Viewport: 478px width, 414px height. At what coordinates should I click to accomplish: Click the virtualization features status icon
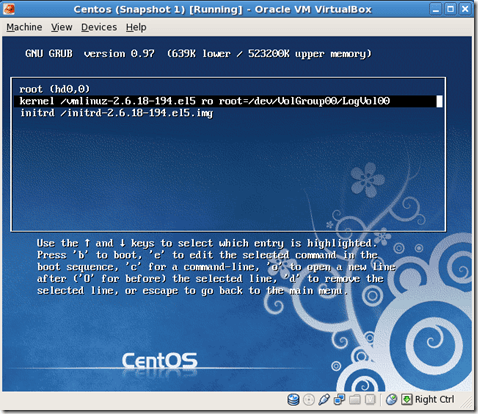(x=370, y=399)
